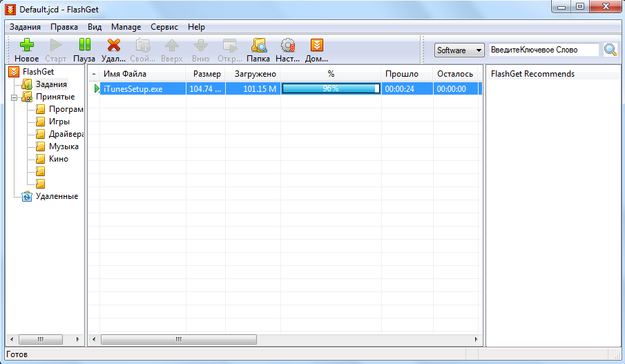Maximize the FlashGet window
Image resolution: width=625 pixels, height=364 pixels.
pos(580,6)
